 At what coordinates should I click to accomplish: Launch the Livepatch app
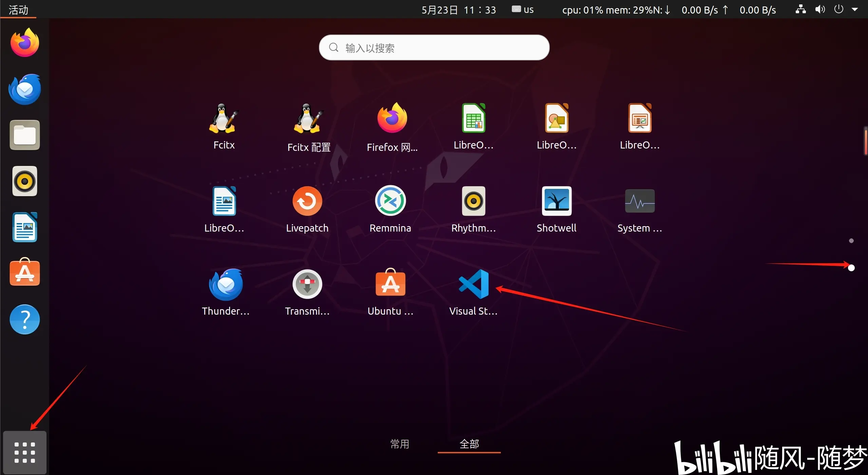click(x=307, y=210)
